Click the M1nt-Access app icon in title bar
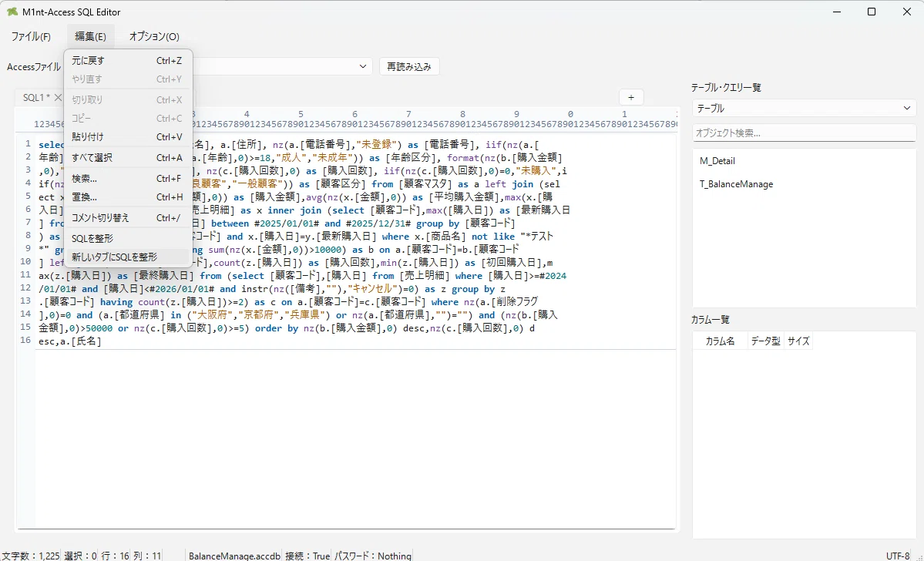The width and height of the screenshot is (924, 561). click(12, 12)
